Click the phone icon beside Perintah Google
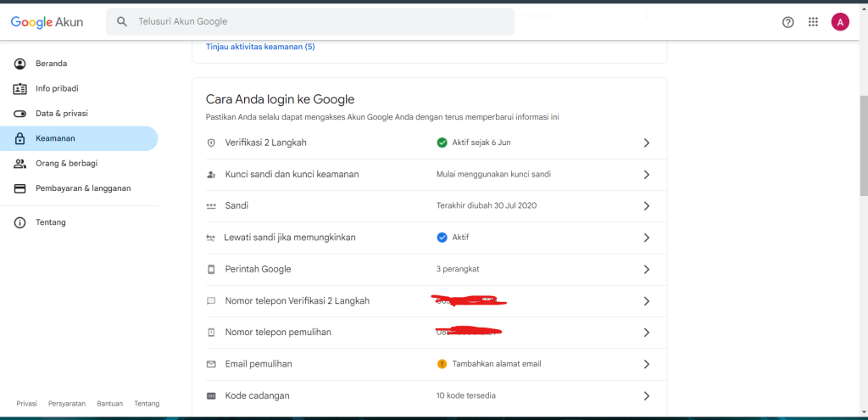This screenshot has width=868, height=420. [211, 269]
